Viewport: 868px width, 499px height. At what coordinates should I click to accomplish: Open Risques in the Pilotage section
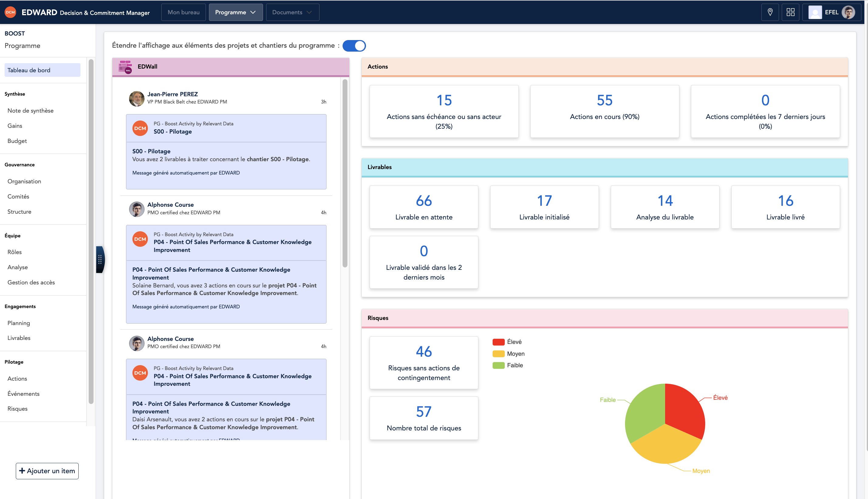17,409
